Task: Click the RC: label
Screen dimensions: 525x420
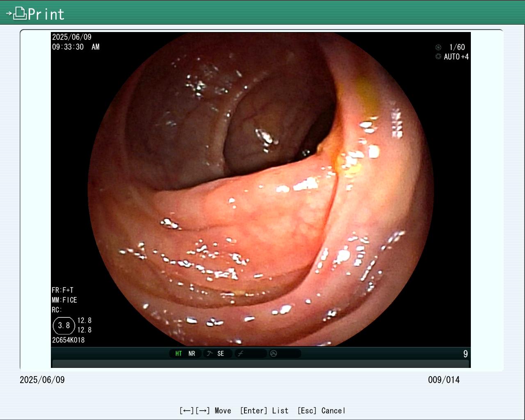Action: (57, 310)
